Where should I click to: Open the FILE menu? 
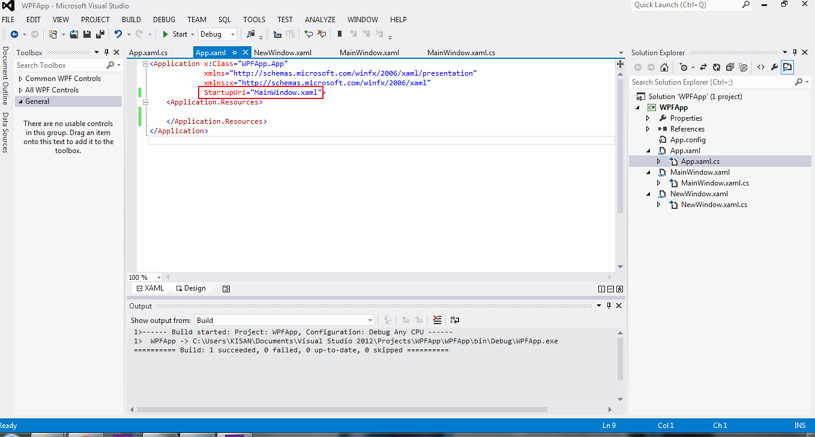[x=8, y=20]
